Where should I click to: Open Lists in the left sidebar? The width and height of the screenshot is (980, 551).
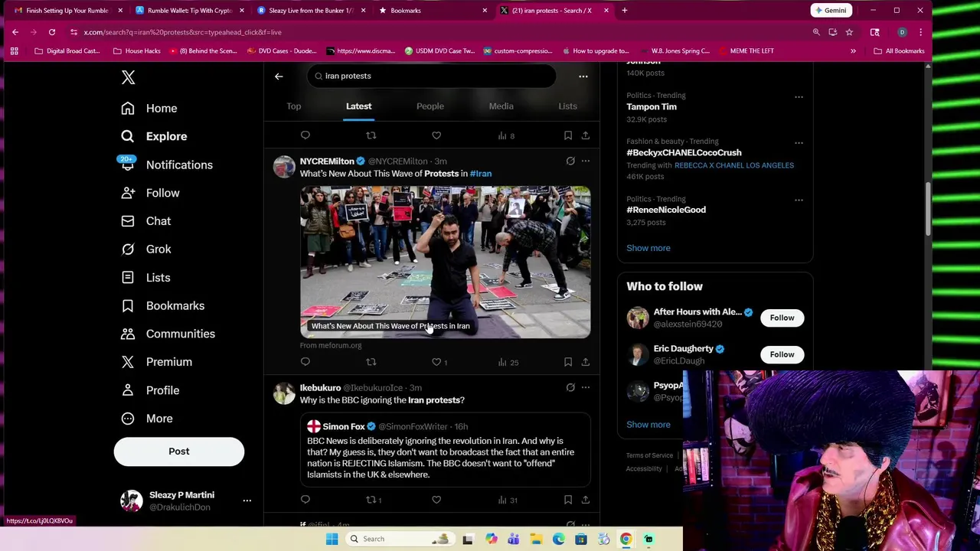tap(145, 277)
